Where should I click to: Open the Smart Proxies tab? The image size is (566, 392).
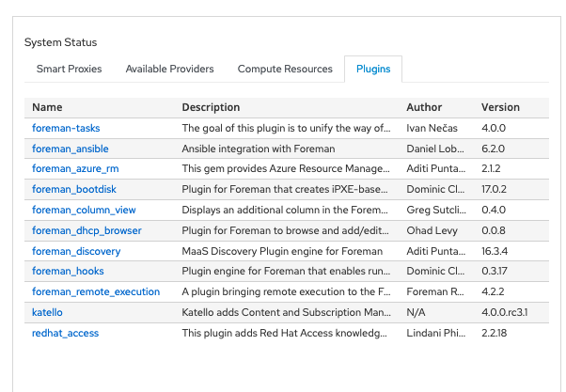(x=69, y=69)
